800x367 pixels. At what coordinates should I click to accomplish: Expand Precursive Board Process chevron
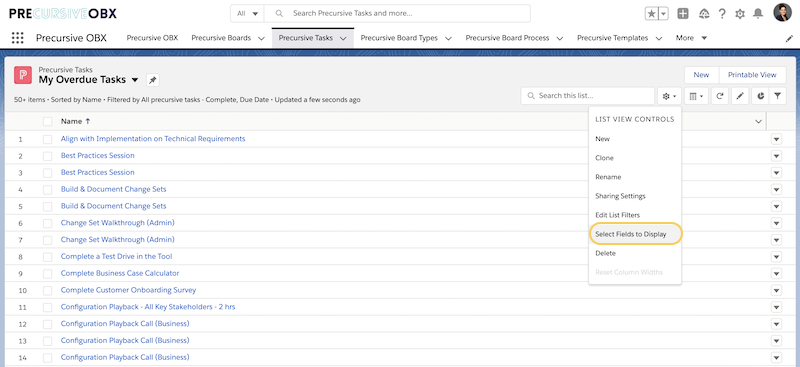[x=560, y=38]
